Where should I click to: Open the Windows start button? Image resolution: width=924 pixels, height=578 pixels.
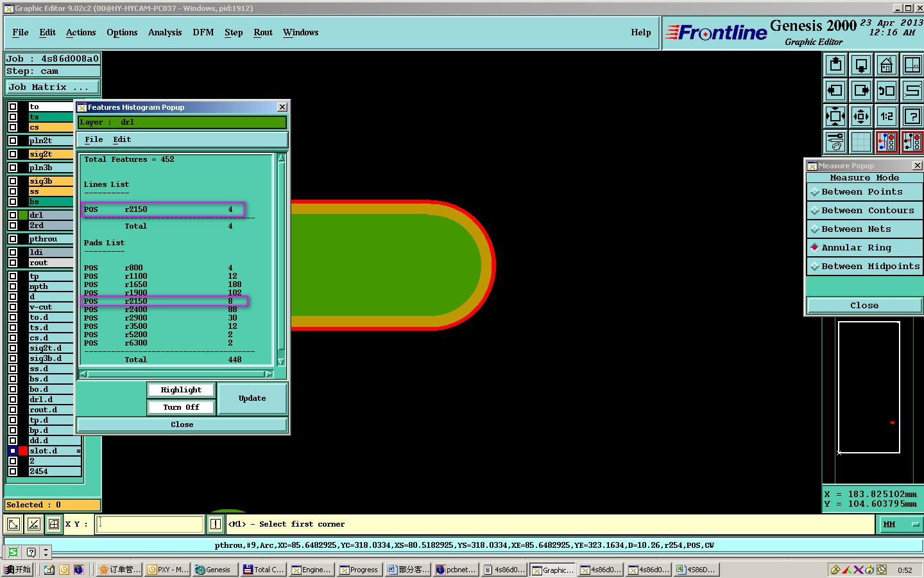(x=17, y=570)
